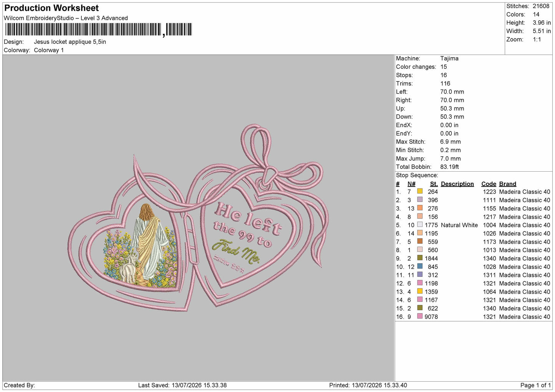
Task: Click the blue swatch in the 845-stitch row
Action: point(420,266)
